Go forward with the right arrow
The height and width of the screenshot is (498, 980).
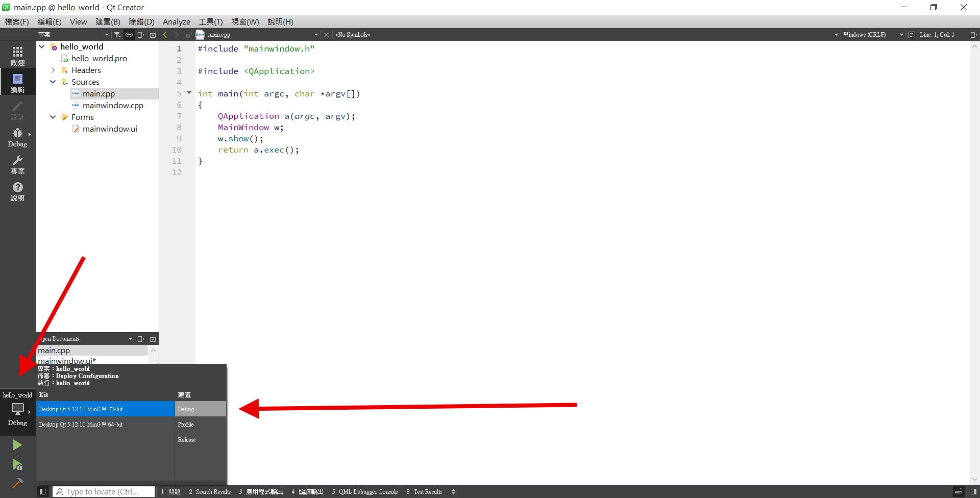click(177, 35)
